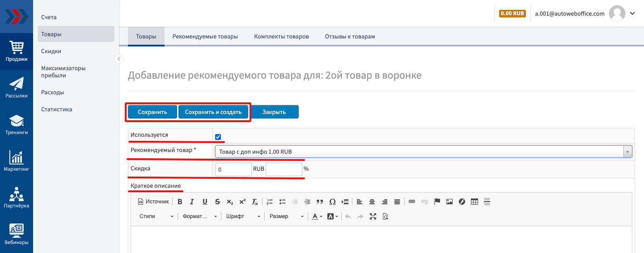Open the Скидки menu item
This screenshot has width=644, height=253.
(51, 51)
